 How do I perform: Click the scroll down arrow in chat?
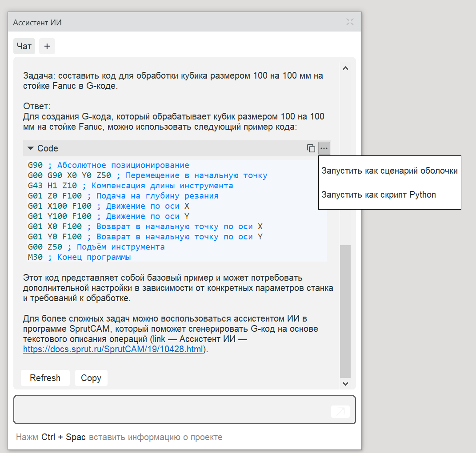(345, 383)
